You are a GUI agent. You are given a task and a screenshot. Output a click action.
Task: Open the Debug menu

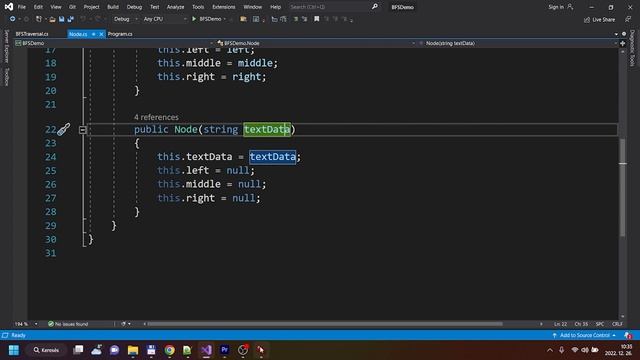[x=134, y=7]
